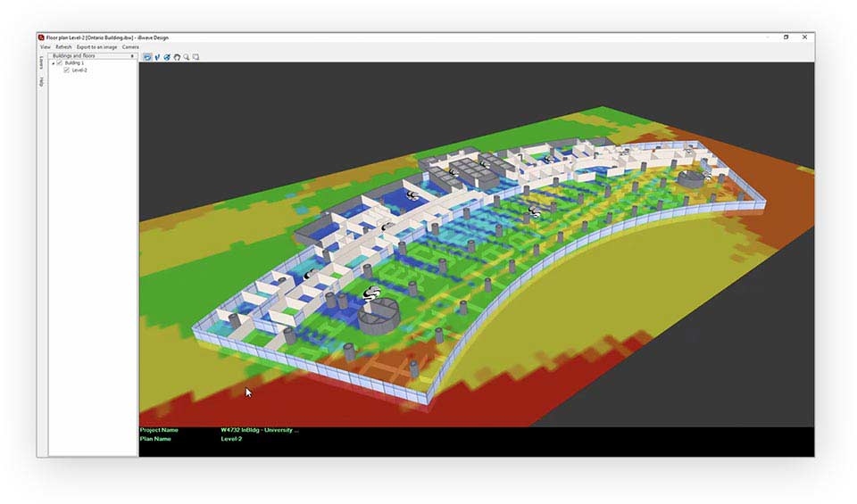Screen dimensions: 857x504
Task: Open the View menu
Action: (x=45, y=46)
